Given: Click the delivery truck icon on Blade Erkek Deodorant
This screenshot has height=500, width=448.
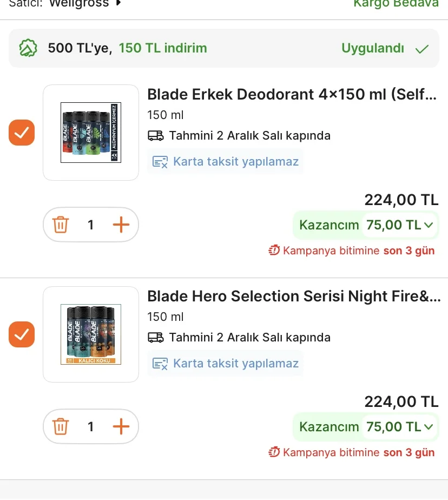Looking at the screenshot, I should click(156, 135).
